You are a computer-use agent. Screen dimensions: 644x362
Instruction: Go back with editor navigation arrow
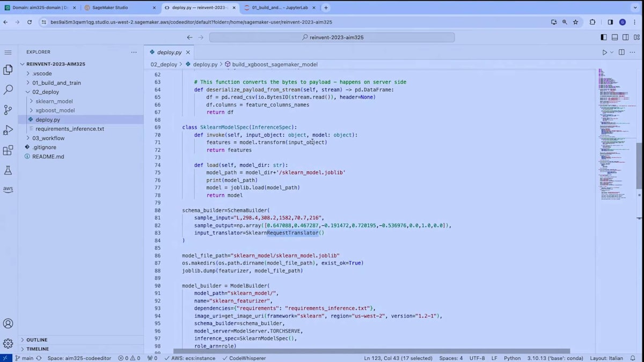tap(189, 38)
